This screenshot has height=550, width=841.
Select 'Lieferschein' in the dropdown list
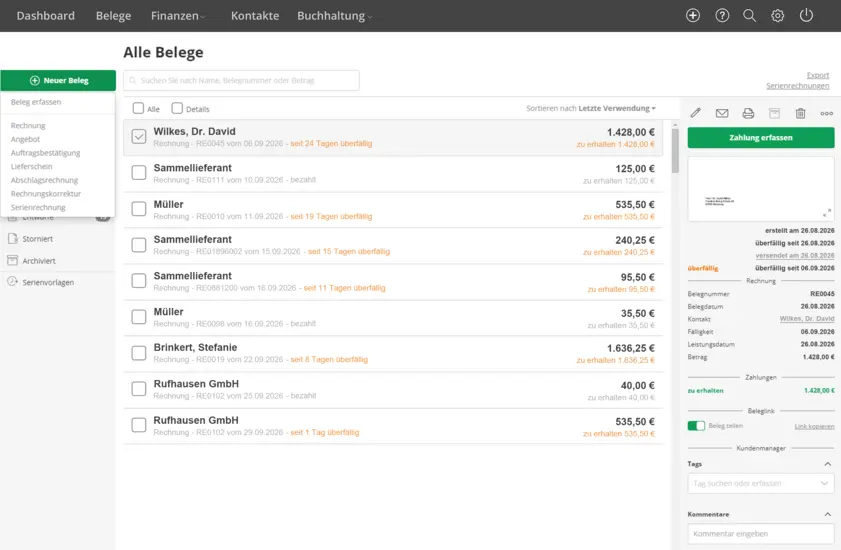(x=31, y=166)
